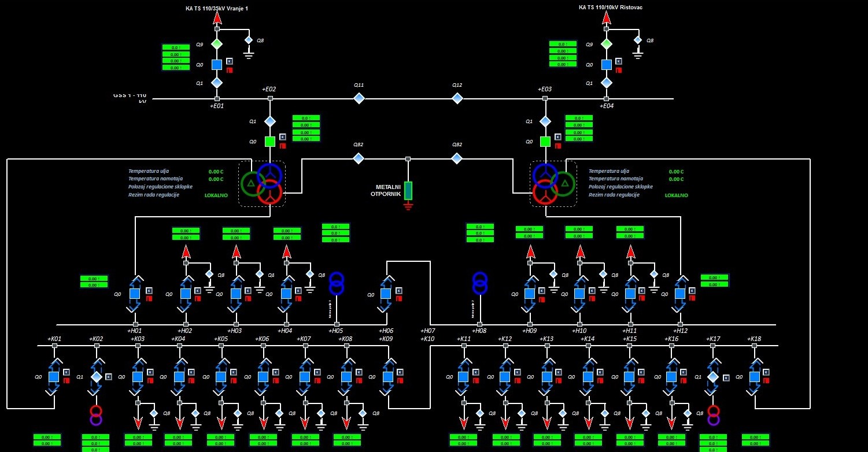The image size is (868, 452).
Task: Click K indicator beside Vranje 1 Q0 breaker
Action: [x=229, y=61]
